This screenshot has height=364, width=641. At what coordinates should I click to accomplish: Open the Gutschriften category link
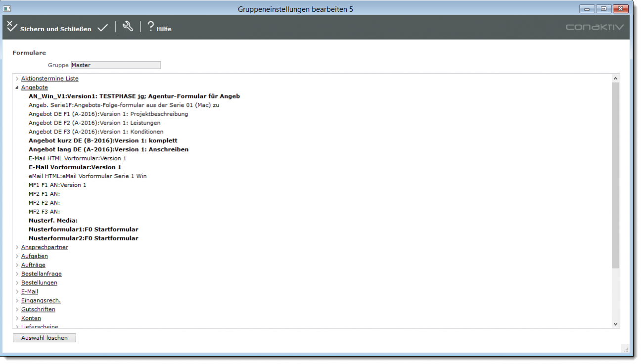click(x=38, y=310)
